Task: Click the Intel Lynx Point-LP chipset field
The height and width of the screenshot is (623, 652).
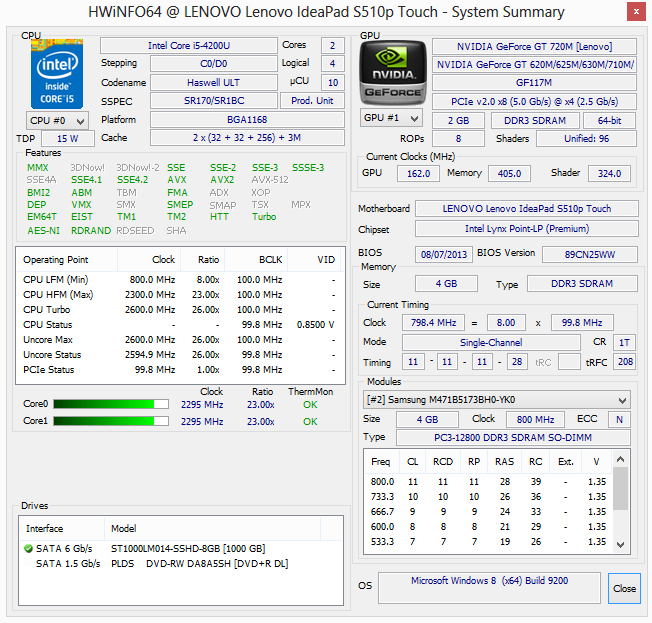Action: [527, 229]
